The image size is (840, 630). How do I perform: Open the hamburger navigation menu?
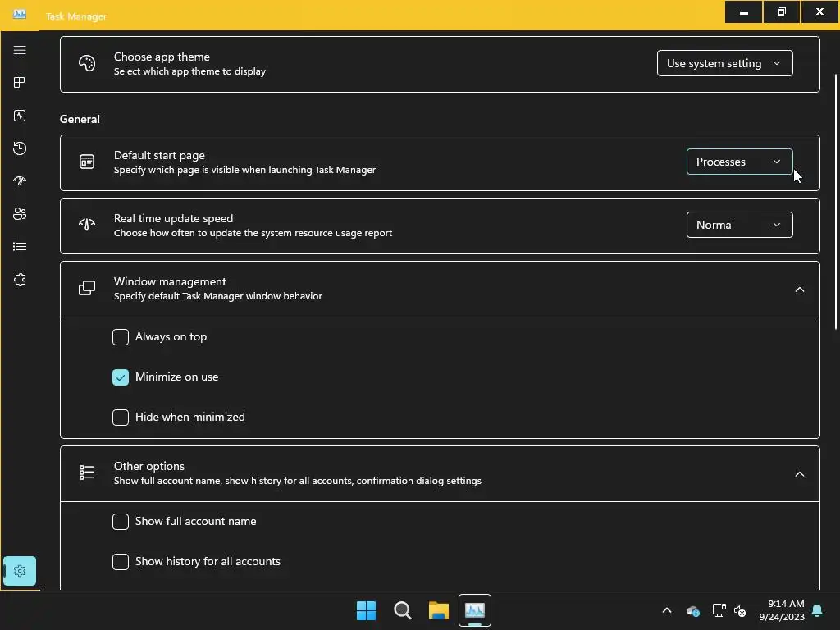pyautogui.click(x=20, y=50)
